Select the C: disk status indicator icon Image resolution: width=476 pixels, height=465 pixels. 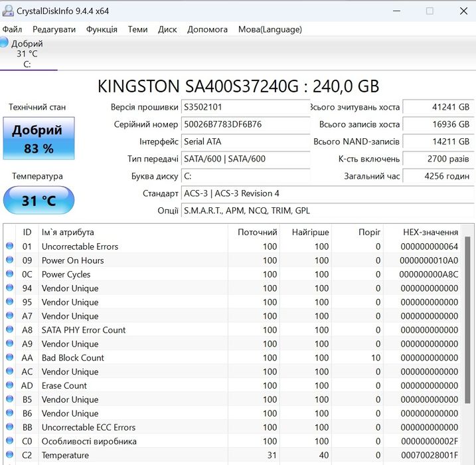[3, 42]
